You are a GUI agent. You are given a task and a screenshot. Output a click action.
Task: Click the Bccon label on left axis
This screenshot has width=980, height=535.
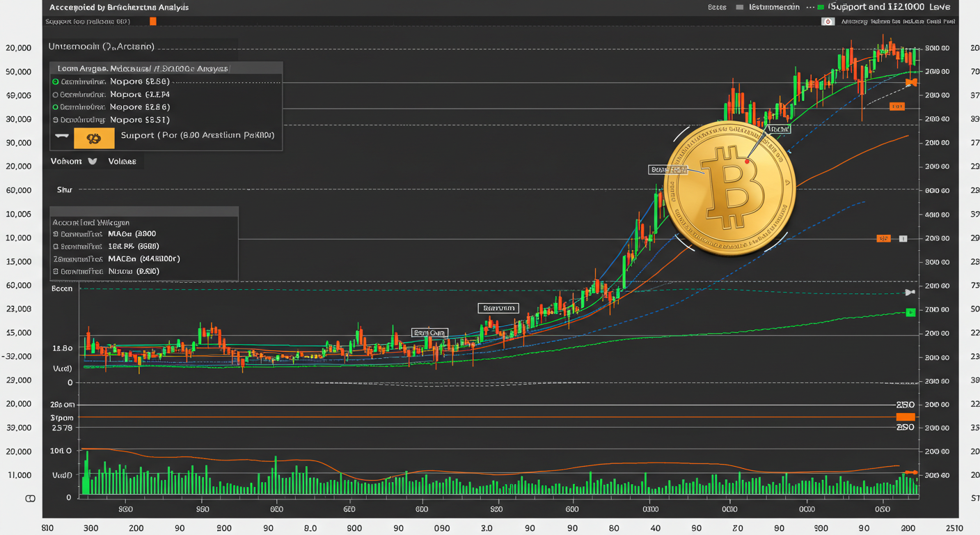pos(62,288)
